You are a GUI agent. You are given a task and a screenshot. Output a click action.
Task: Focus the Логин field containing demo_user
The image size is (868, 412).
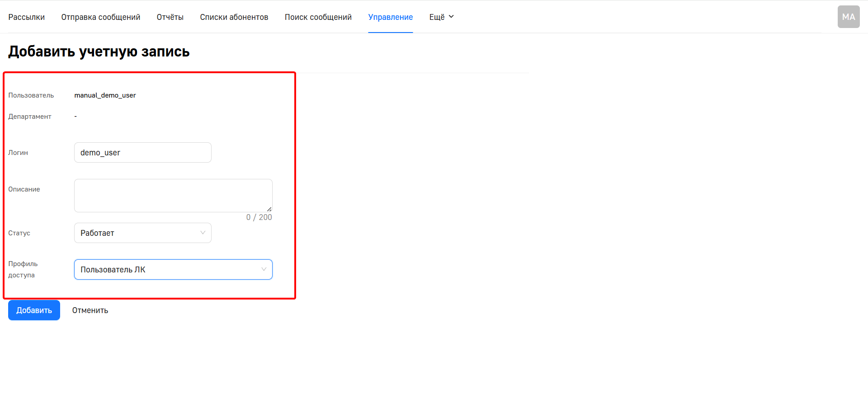tap(142, 153)
